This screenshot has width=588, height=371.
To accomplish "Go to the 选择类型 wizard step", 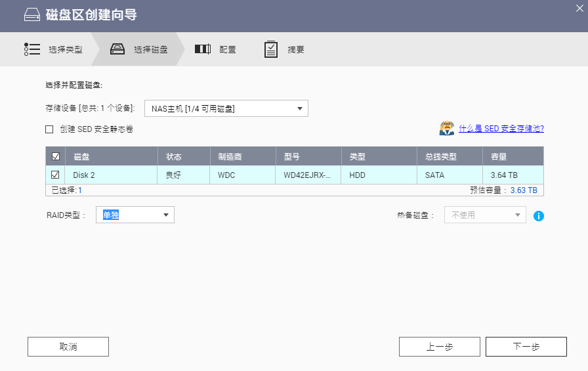I will tap(65, 49).
